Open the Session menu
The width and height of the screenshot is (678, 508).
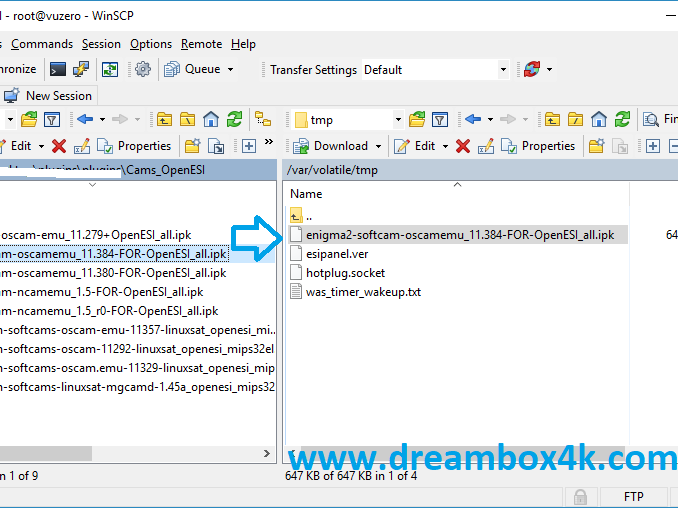[x=101, y=44]
